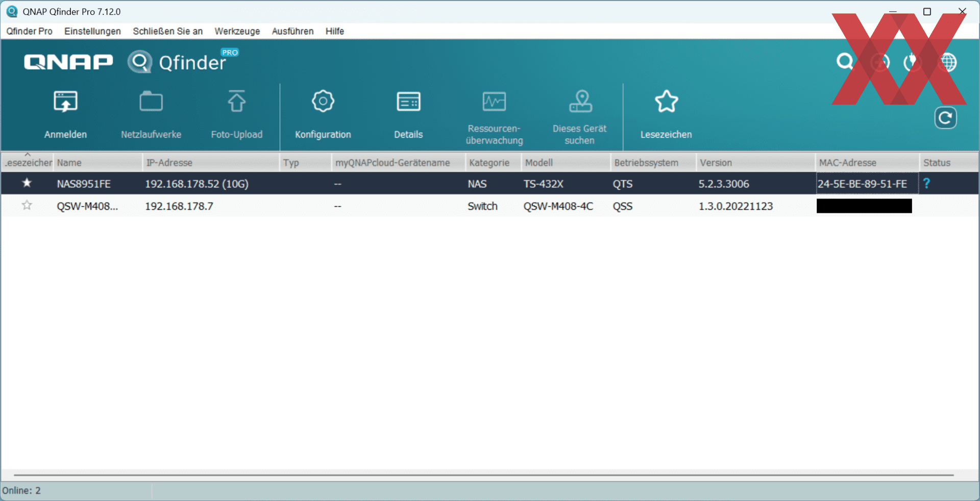This screenshot has width=980, height=501.
Task: Click version 1.3.0.20221123
Action: pos(736,206)
